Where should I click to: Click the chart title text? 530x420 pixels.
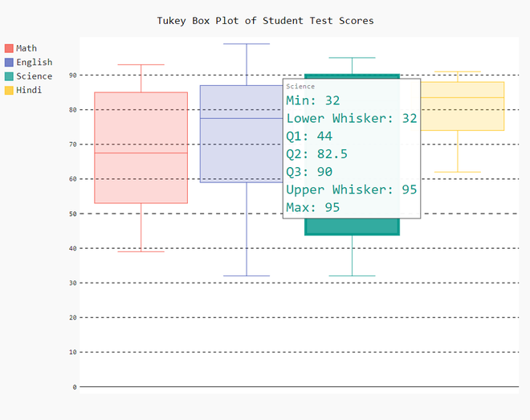(x=265, y=20)
